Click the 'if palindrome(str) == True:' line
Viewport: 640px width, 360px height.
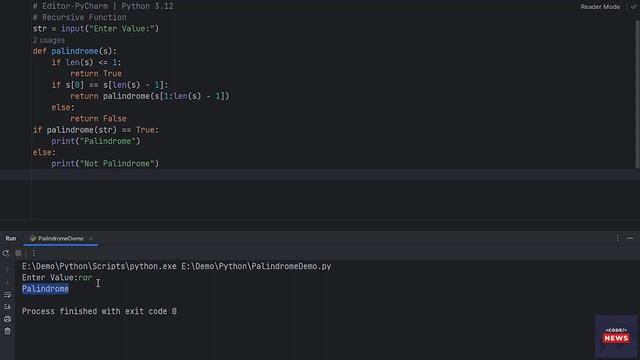[x=96, y=130]
